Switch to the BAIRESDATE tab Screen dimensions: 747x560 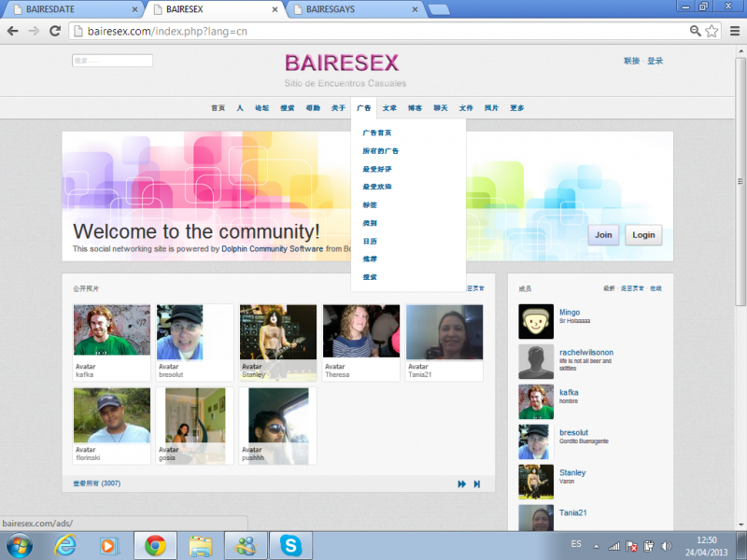coord(74,9)
